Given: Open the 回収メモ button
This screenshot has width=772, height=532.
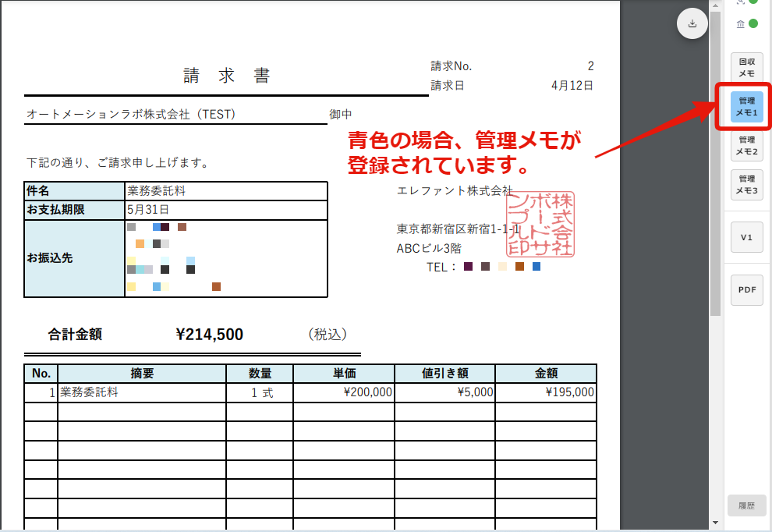Looking at the screenshot, I should (x=746, y=68).
